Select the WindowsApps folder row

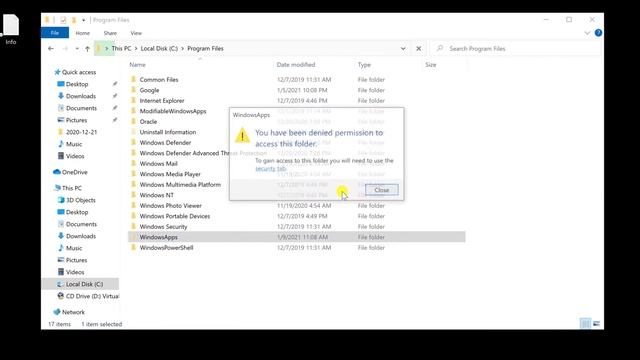(x=297, y=237)
